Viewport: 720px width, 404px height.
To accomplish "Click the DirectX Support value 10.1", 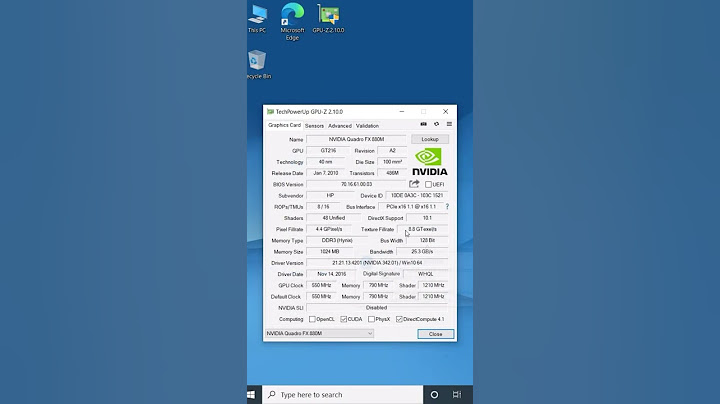I will coord(427,218).
